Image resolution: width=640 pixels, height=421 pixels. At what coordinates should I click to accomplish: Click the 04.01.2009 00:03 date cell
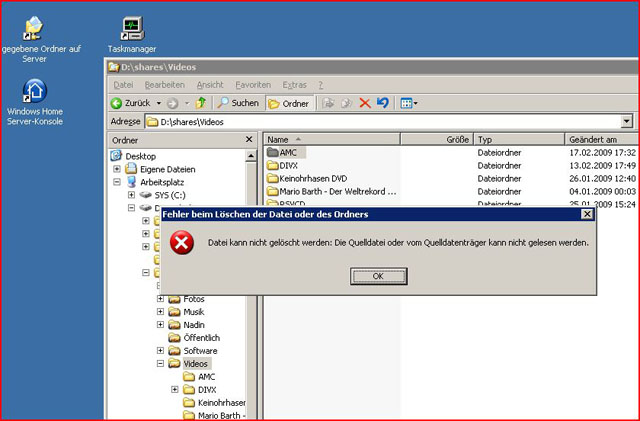tap(602, 192)
